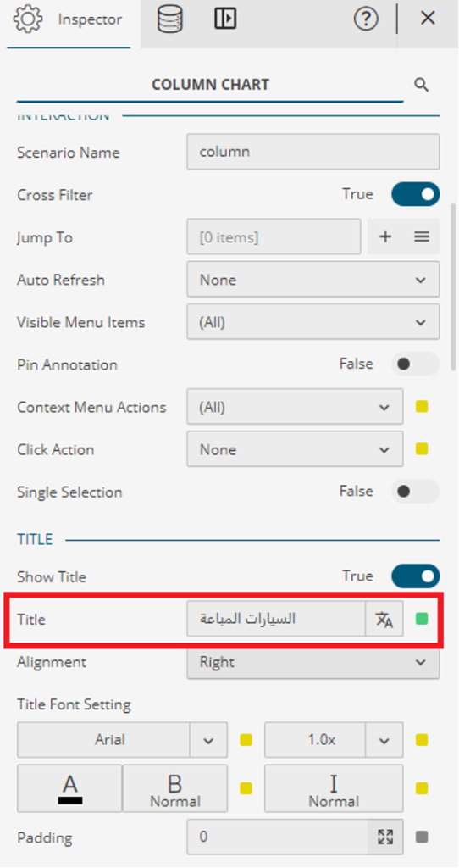Toggle the Cross Filter switch
The image size is (459, 868).
(x=415, y=194)
